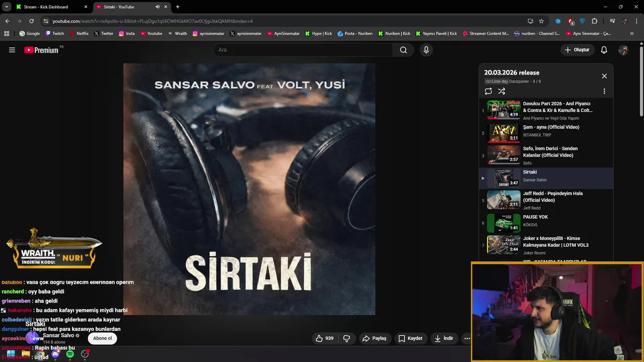
Task: Open the Hype | Kick bookmark
Action: point(318,34)
